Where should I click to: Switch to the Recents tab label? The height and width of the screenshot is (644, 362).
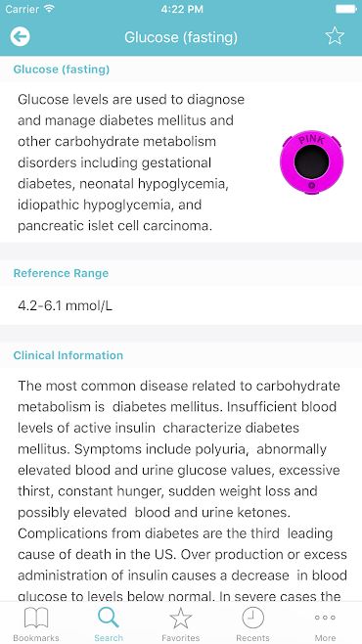coord(252,638)
